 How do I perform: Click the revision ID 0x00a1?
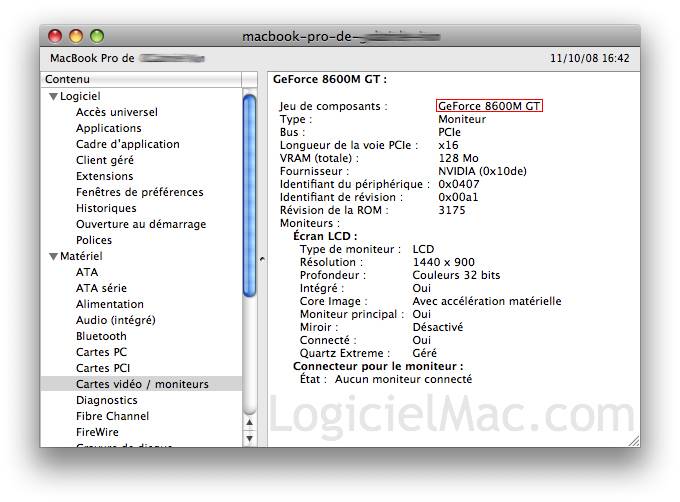click(458, 197)
